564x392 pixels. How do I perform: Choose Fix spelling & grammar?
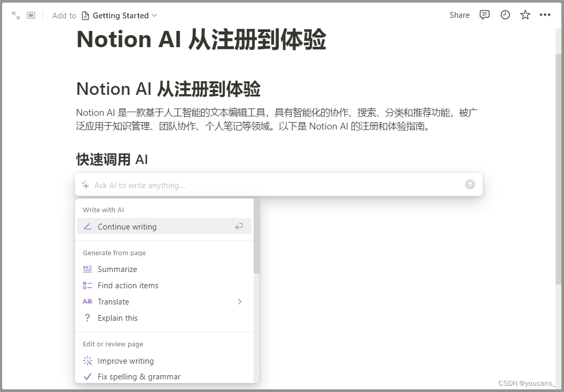[139, 377]
